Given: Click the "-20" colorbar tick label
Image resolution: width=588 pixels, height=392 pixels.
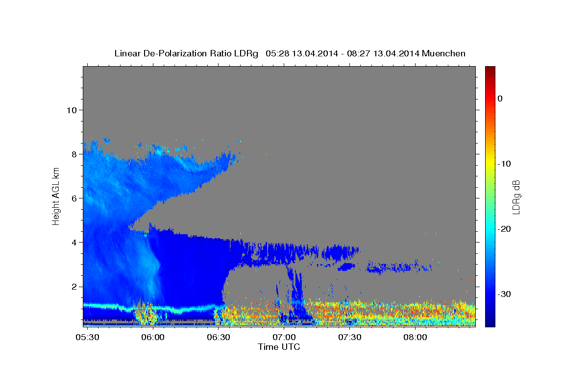Looking at the screenshot, I should (505, 229).
